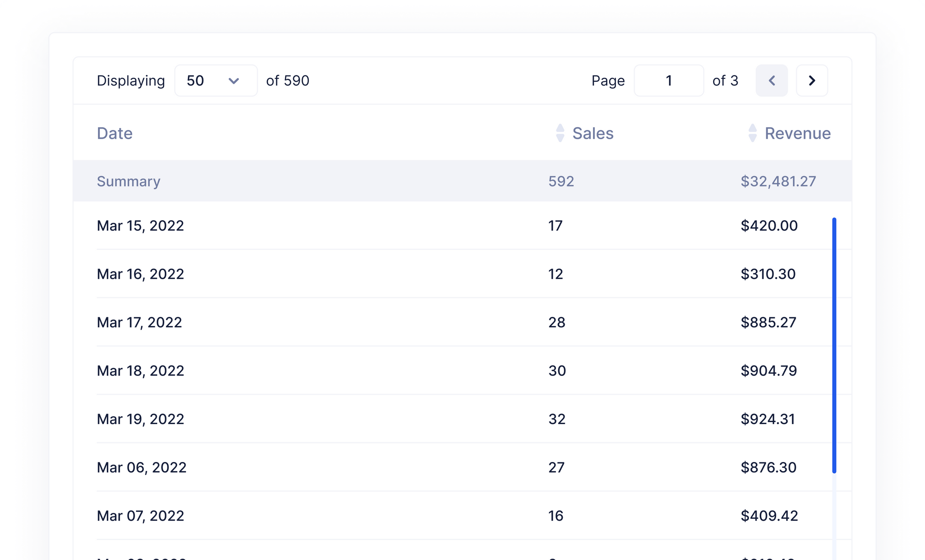The height and width of the screenshot is (560, 925).
Task: Open the dropdown chevron beside the 50 value
Action: point(234,80)
